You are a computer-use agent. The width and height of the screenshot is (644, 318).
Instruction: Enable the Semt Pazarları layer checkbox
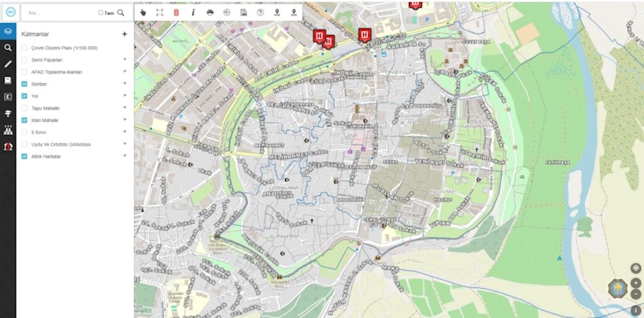(x=24, y=60)
